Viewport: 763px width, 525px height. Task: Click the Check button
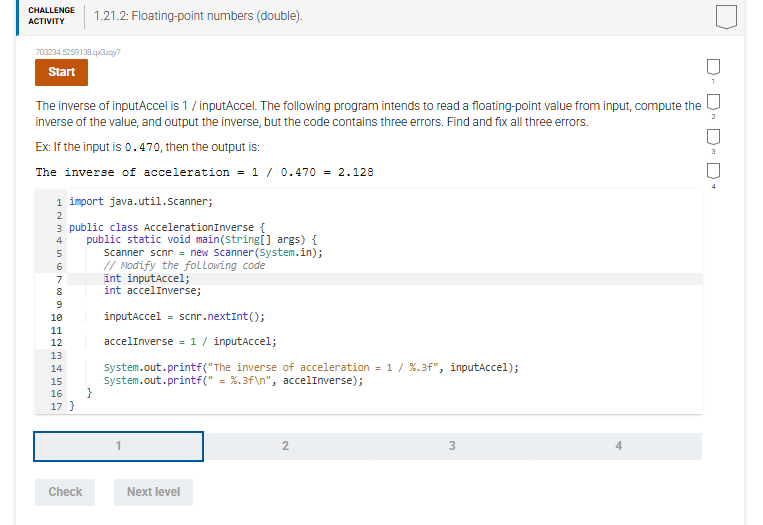point(65,492)
